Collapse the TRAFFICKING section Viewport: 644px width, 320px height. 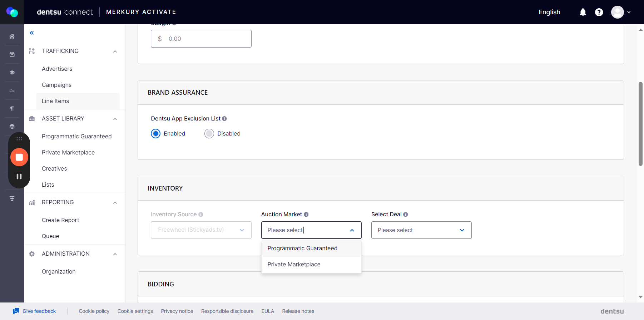pyautogui.click(x=115, y=51)
